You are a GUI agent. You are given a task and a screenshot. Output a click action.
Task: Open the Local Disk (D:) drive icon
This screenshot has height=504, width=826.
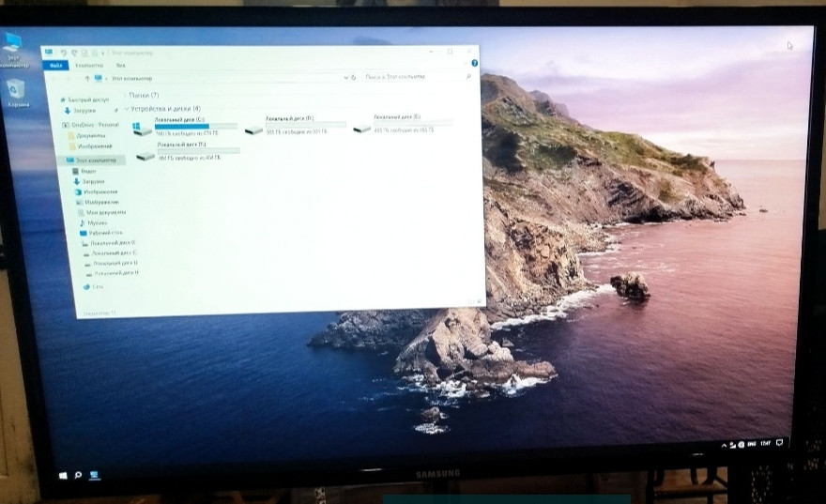253,128
